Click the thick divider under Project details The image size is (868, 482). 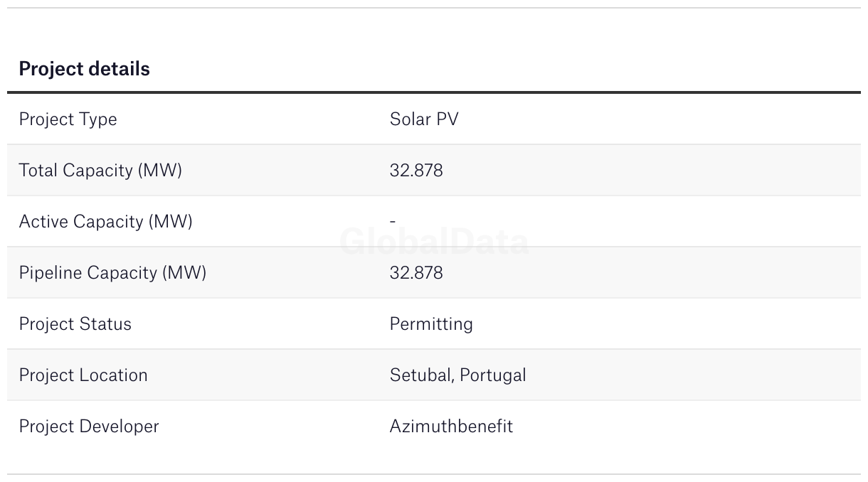coord(434,92)
